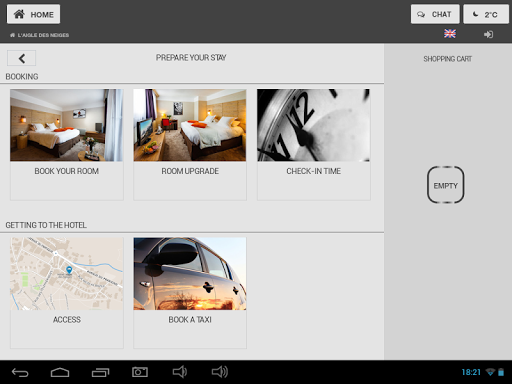Open the Room Upgrade tile
The height and width of the screenshot is (384, 512).
click(x=190, y=144)
